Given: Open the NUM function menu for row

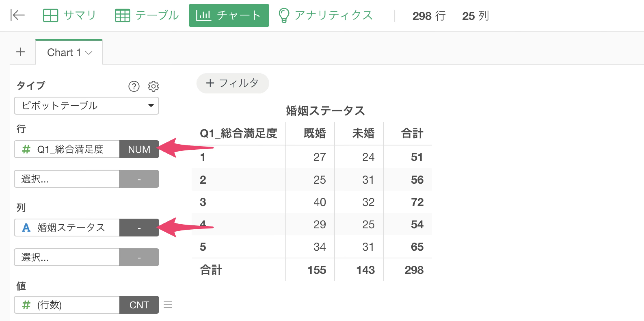Looking at the screenshot, I should (139, 149).
